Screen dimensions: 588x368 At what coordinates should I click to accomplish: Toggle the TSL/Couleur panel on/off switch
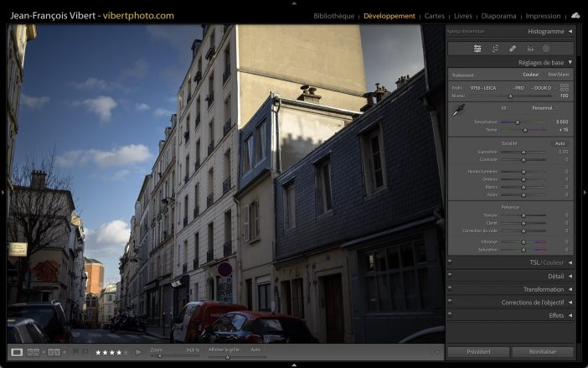[451, 262]
